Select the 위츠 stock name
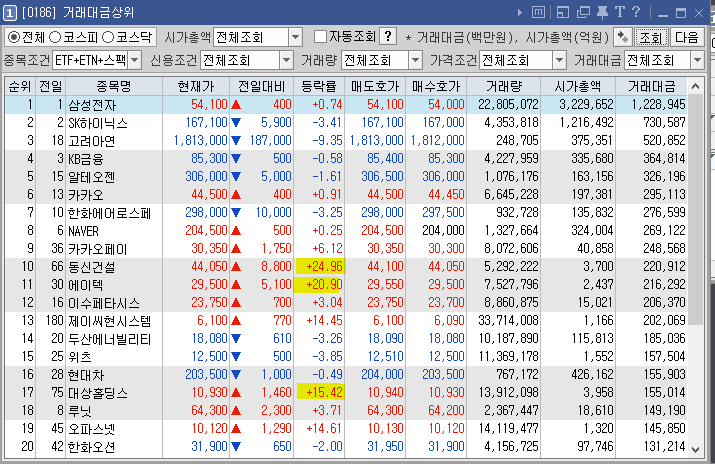 pyautogui.click(x=80, y=357)
